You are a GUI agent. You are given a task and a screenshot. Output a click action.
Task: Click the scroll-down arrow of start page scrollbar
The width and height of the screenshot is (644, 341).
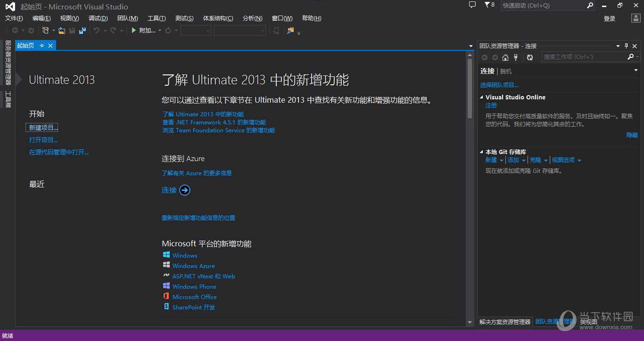(470, 322)
